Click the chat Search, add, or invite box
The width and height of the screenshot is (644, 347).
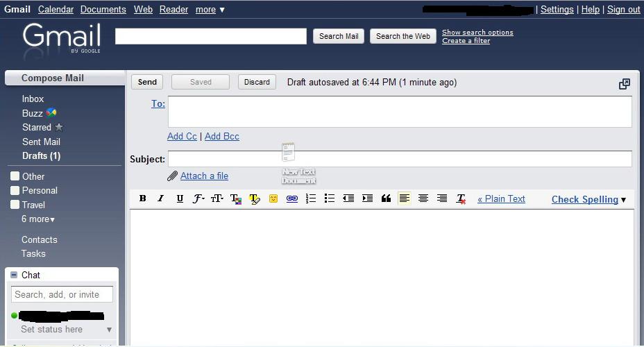coord(62,294)
